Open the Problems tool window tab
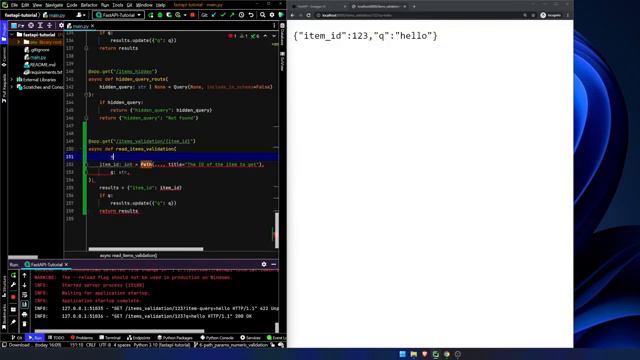 pos(82,338)
